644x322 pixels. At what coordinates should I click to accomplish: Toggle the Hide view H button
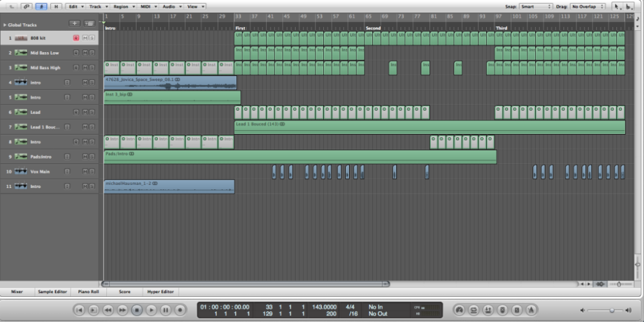coord(56,6)
